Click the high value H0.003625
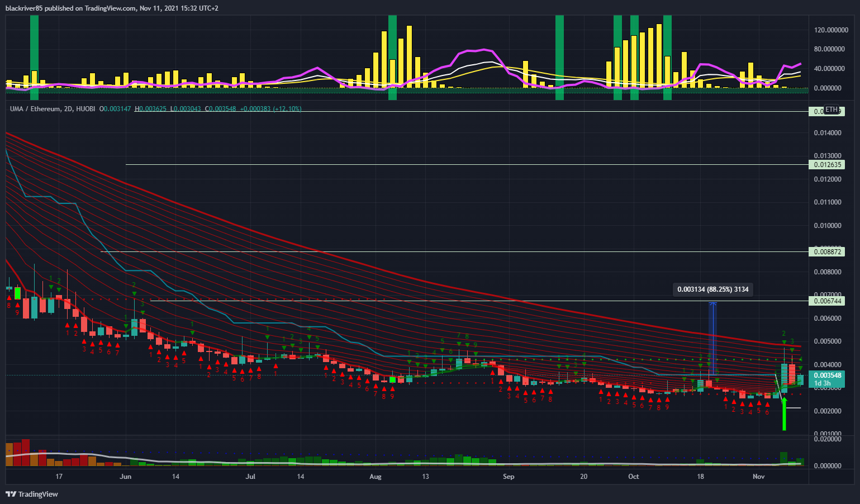This screenshot has width=860, height=504. 151,109
